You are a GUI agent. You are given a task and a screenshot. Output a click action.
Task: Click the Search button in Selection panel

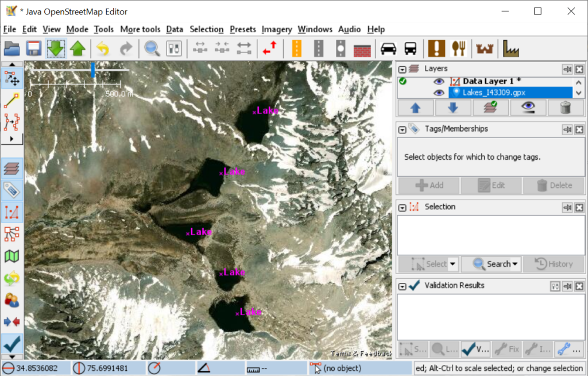point(491,264)
